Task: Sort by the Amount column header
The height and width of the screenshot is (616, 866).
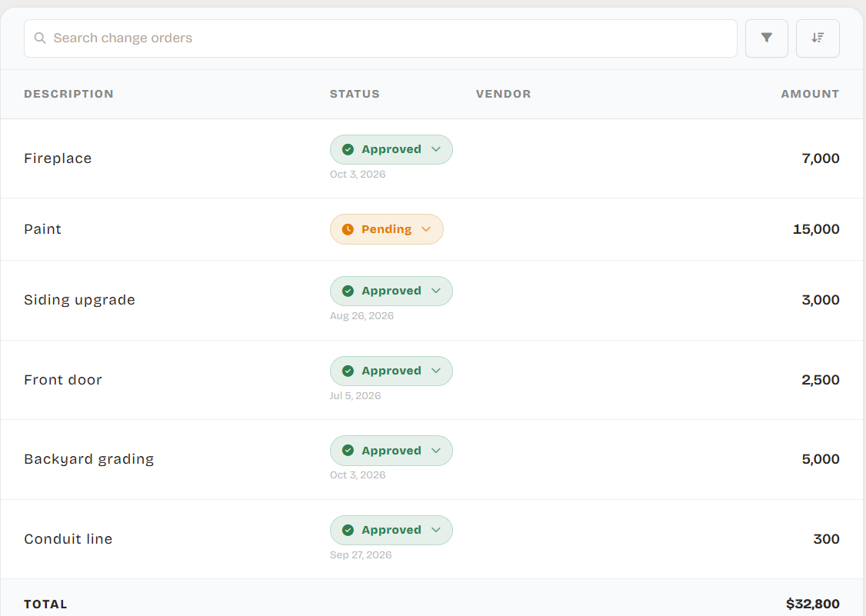Action: click(x=810, y=94)
